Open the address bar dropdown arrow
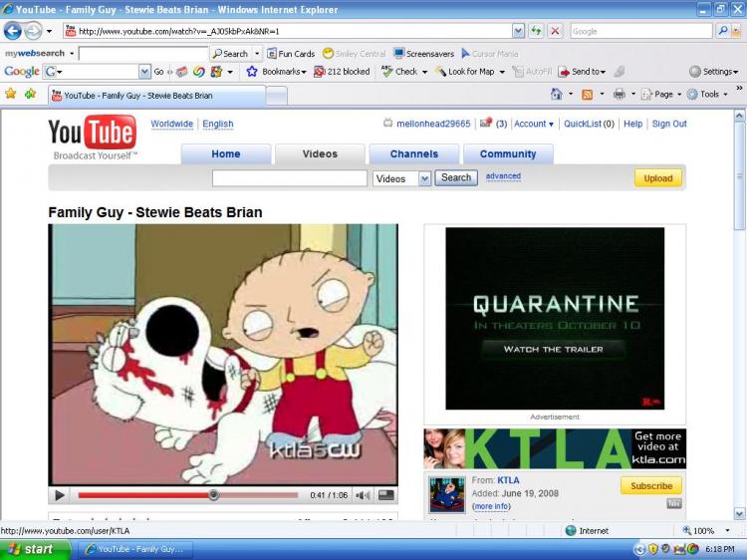This screenshot has width=747, height=560. point(518,32)
